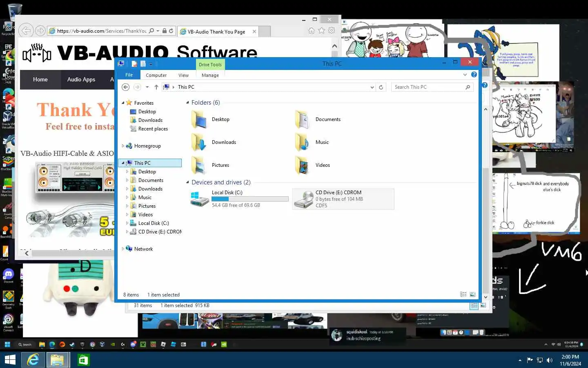
Task: Select Network in the navigation pane
Action: pyautogui.click(x=143, y=249)
